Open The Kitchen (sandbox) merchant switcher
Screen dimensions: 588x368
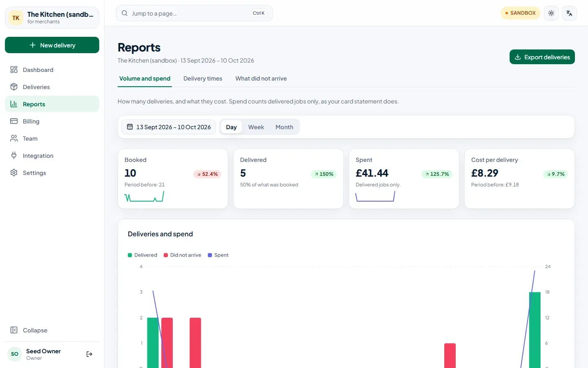[52, 18]
